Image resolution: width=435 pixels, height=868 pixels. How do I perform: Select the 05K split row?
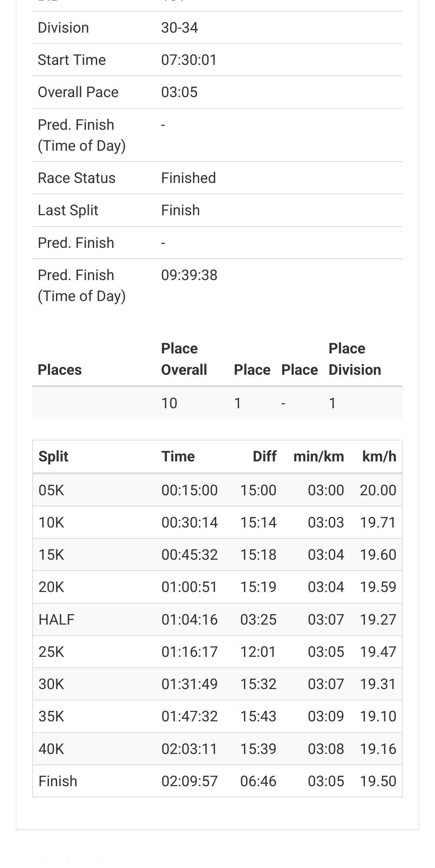(217, 490)
